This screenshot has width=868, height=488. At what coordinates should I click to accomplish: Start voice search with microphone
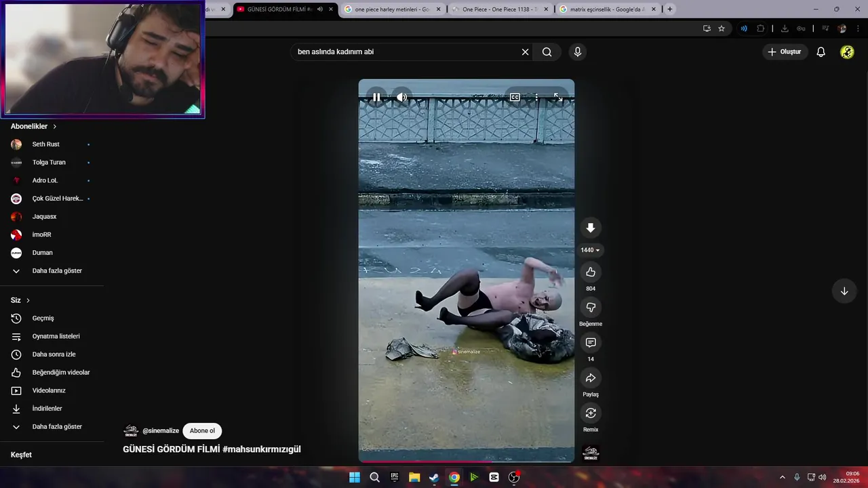click(x=577, y=52)
